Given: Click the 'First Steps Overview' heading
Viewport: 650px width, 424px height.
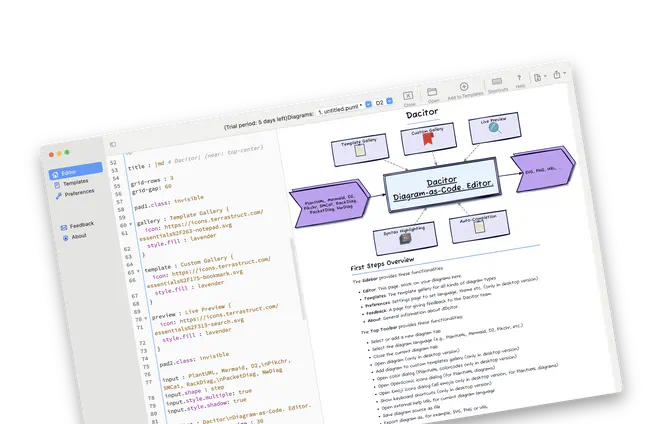Looking at the screenshot, I should click(382, 263).
